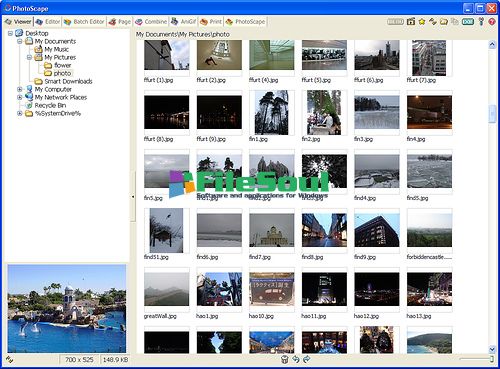Viewport: 500px width, 369px height.
Task: Open the yellow star favorites icon
Action: click(x=422, y=22)
